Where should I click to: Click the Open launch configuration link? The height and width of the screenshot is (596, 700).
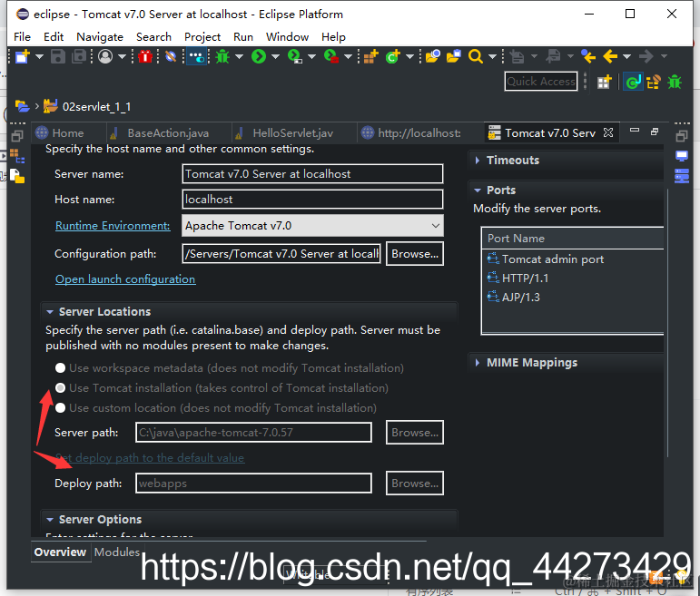point(125,279)
